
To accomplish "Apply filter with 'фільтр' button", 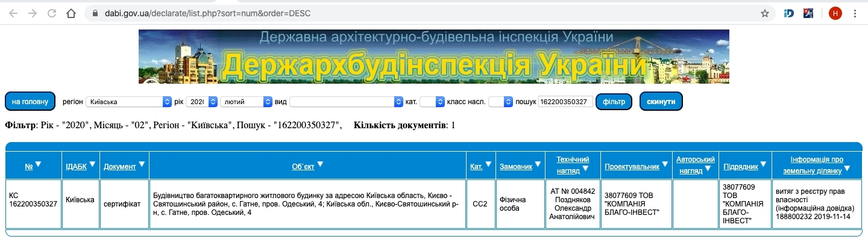I will click(614, 102).
